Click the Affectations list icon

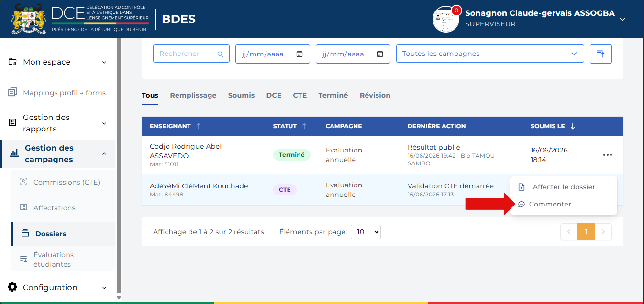click(x=23, y=207)
